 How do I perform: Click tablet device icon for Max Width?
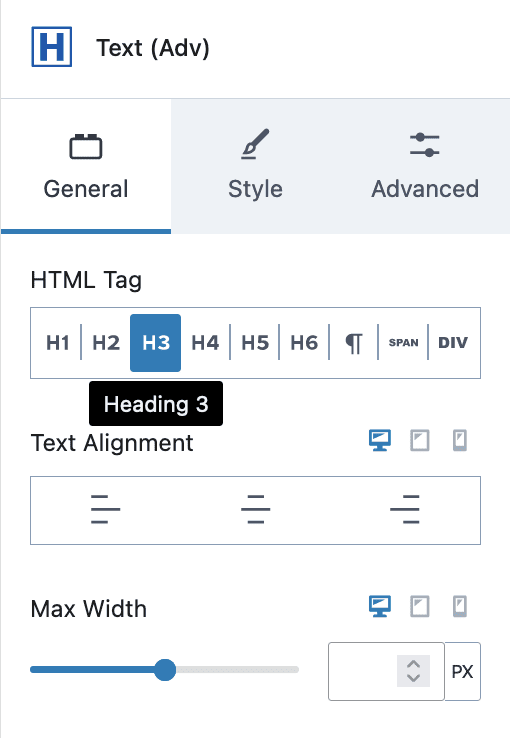coord(420,606)
